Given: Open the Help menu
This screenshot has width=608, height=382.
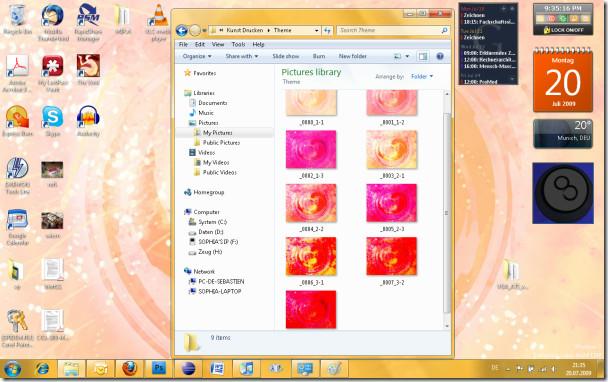Looking at the screenshot, I should (258, 44).
